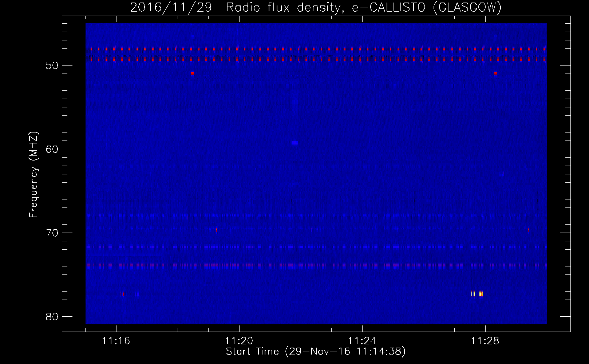Screen dimensions: 589x364
Task: Click the red dot near 51 MHz at 11:18
Action: point(193,73)
